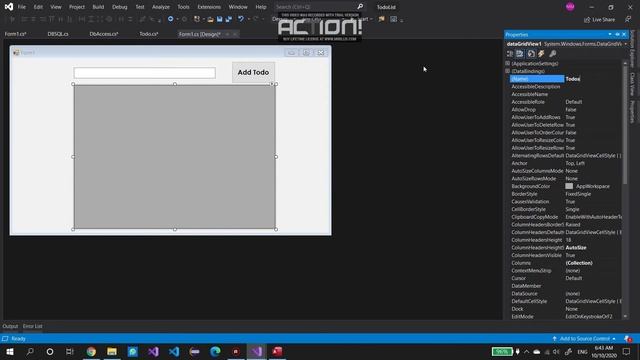This screenshot has width=640, height=360.
Task: Open the Error List tab at bottom
Action: tap(33, 327)
